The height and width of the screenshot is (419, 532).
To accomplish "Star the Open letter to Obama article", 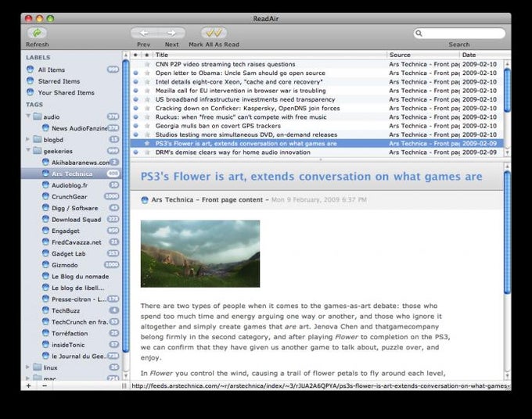I will click(x=147, y=73).
